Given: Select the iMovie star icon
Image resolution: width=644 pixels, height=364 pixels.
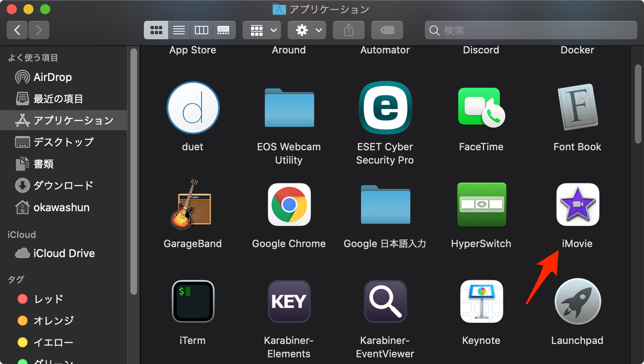Looking at the screenshot, I should tap(577, 204).
